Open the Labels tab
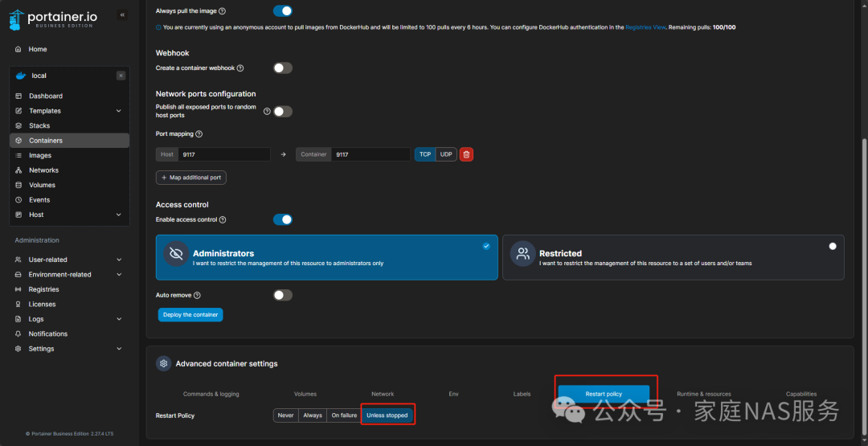Viewport: 868px width, 446px height. 522,394
